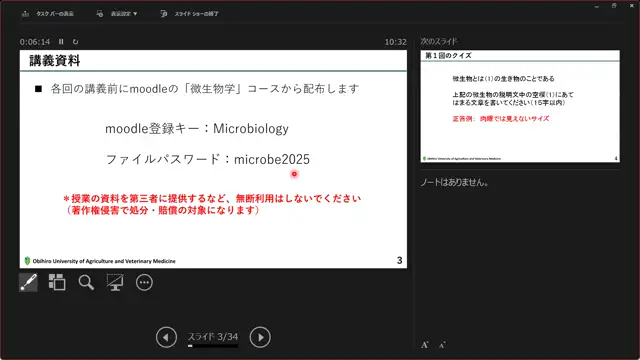Zoom into the slide with magnifier
Image resolution: width=640 pixels, height=360 pixels.
(x=86, y=282)
